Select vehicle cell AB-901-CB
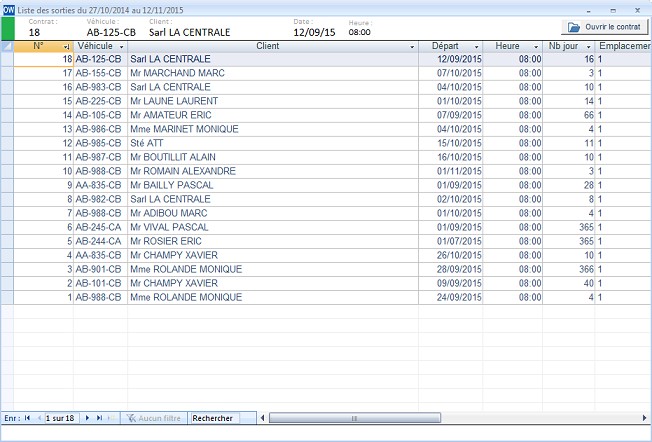The image size is (652, 442). point(100,269)
